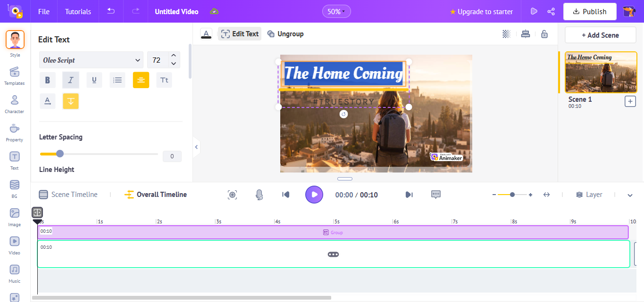Open the Property library
Screen dimensions: 644x302
click(15, 132)
